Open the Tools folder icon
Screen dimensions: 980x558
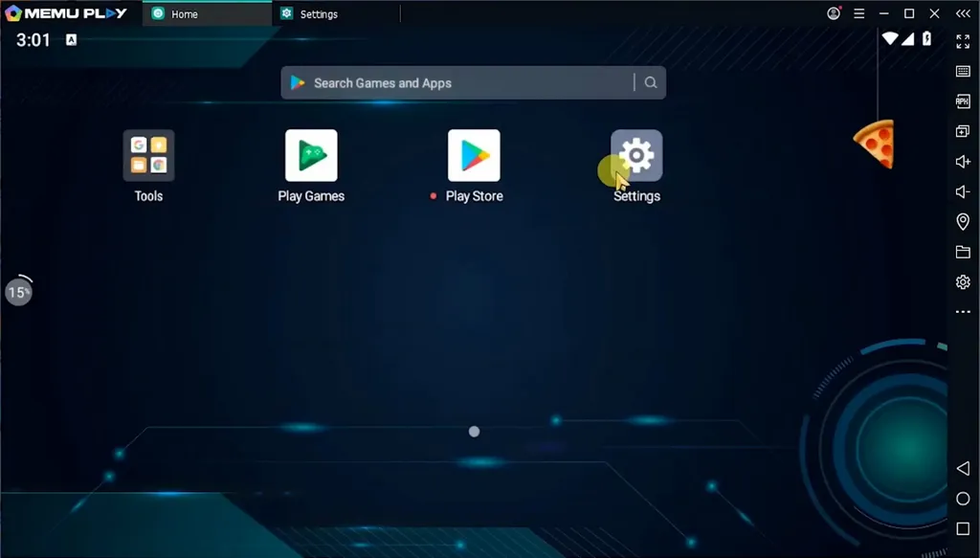tap(148, 156)
